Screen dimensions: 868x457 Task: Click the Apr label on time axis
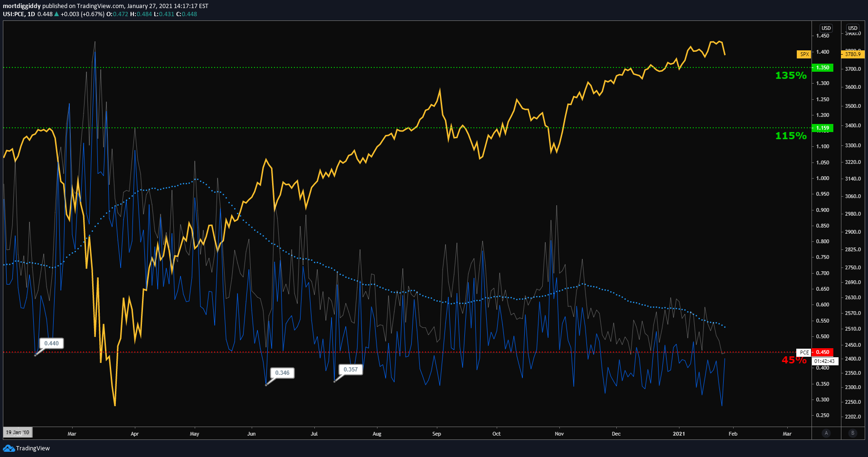click(135, 434)
